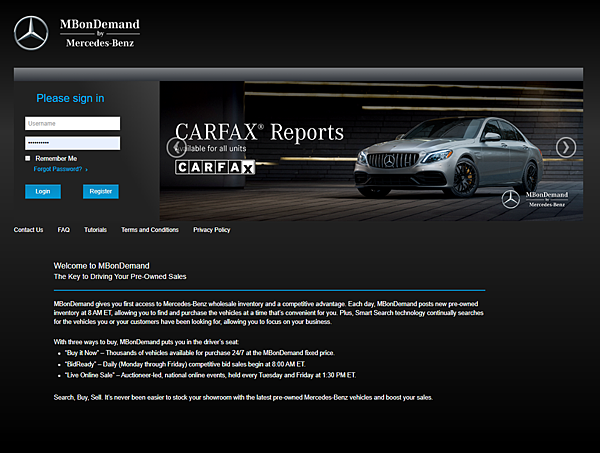Image resolution: width=600 pixels, height=453 pixels.
Task: Click the 'Please sign in' heading
Action: (70, 98)
